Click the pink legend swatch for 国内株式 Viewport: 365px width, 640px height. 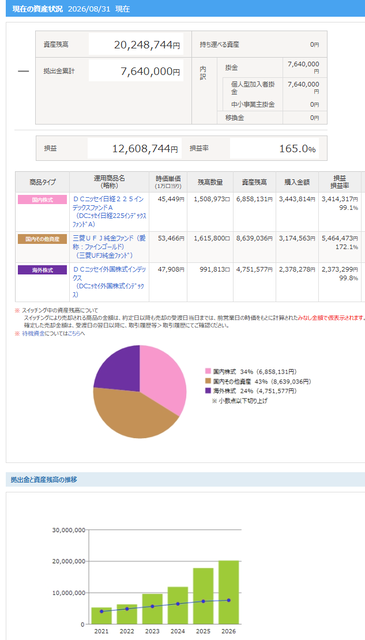click(x=208, y=371)
